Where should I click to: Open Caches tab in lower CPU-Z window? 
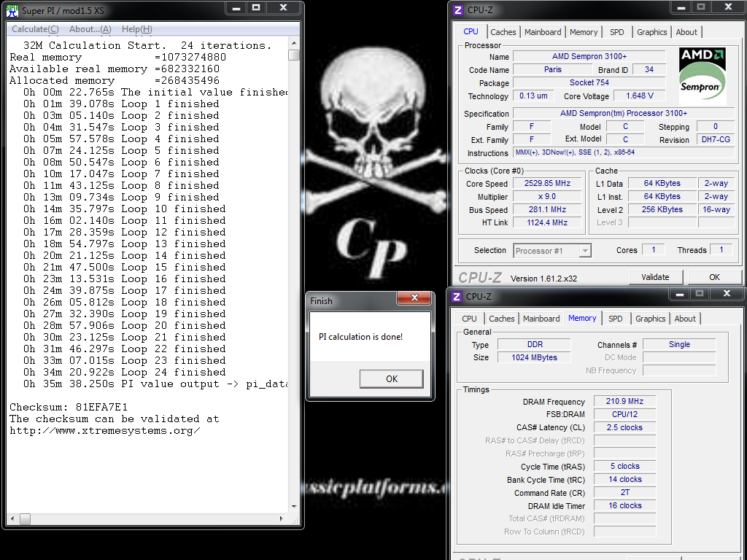pyautogui.click(x=502, y=319)
